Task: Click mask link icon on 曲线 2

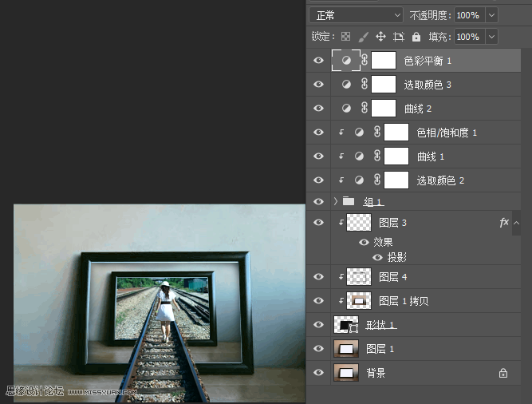Action: (x=365, y=108)
